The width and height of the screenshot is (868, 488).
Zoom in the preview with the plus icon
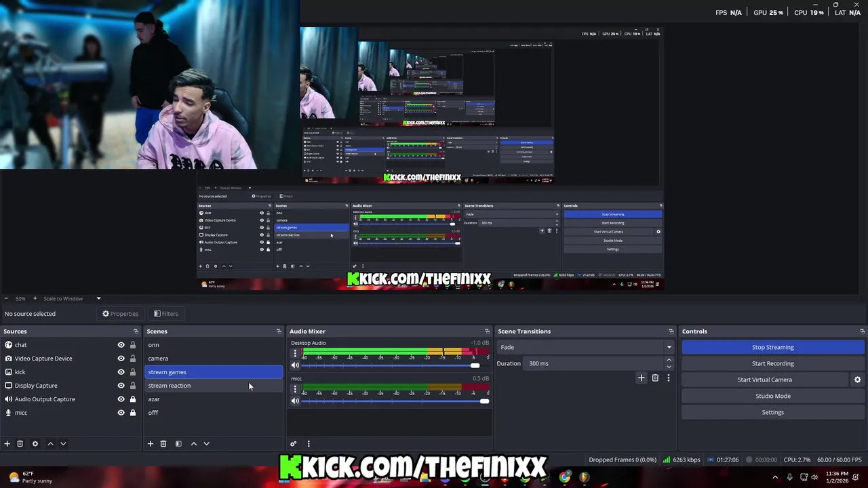tap(34, 298)
